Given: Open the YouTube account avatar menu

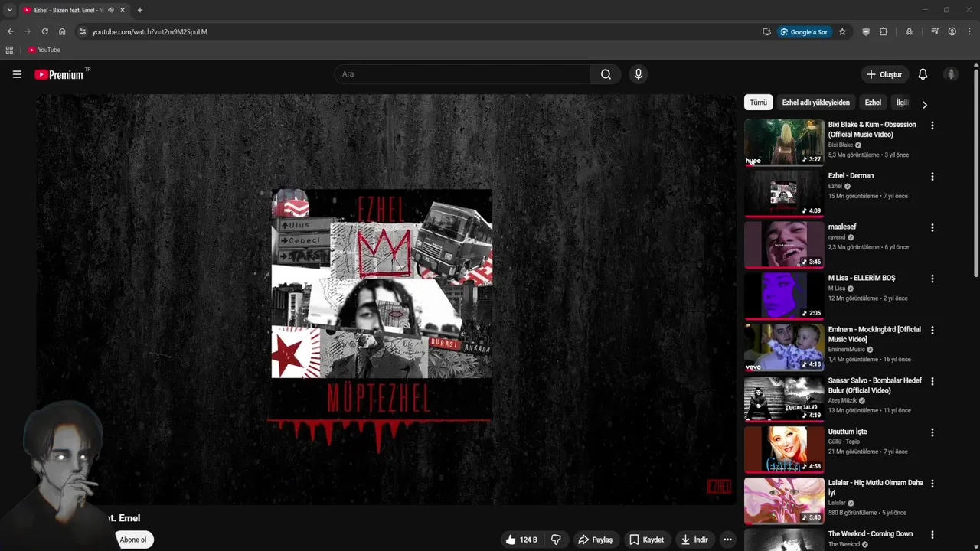Looking at the screenshot, I should (x=951, y=74).
